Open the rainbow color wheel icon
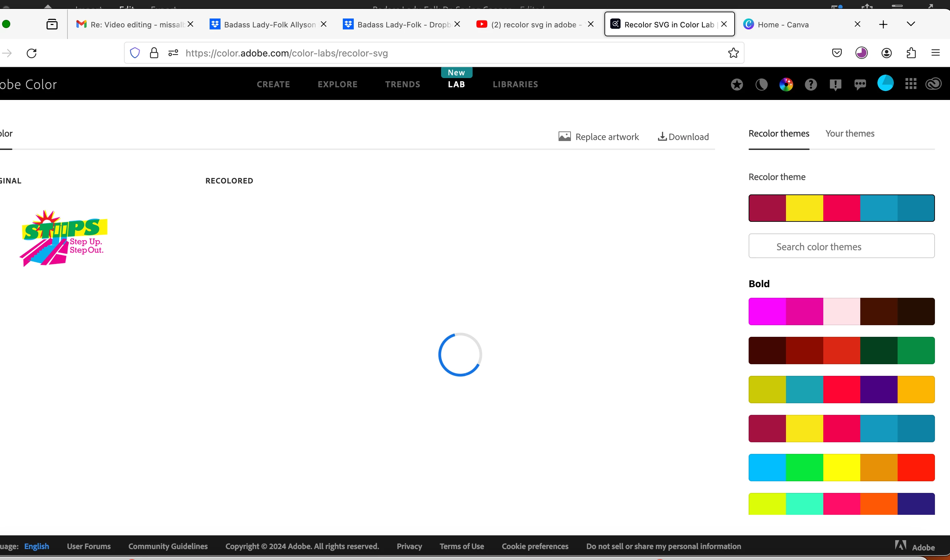The width and height of the screenshot is (950, 560). [x=786, y=84]
